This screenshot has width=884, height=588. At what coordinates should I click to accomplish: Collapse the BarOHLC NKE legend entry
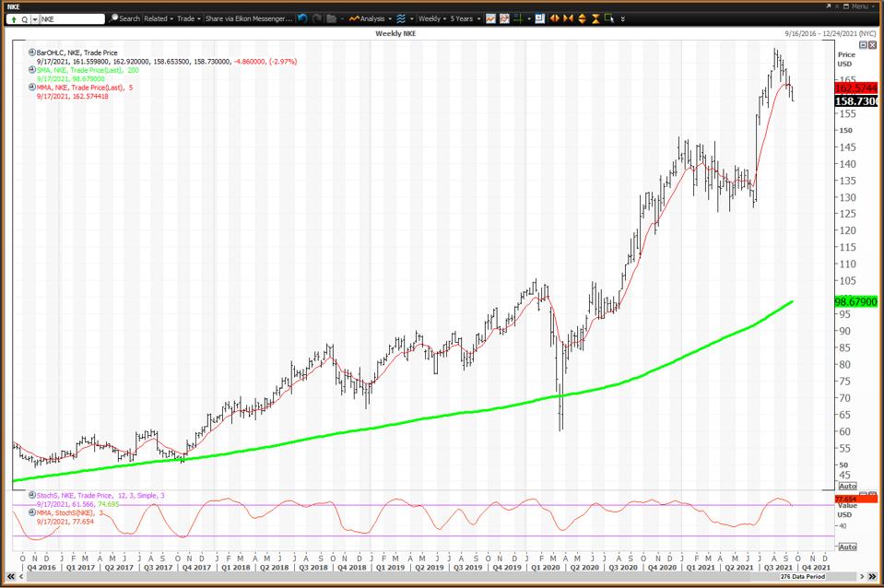point(32,53)
